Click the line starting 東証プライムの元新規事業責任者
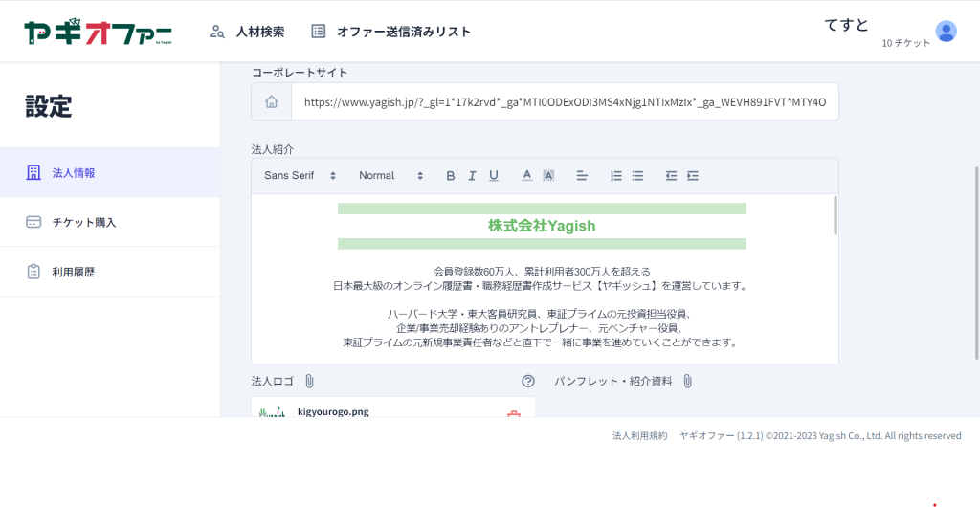This screenshot has width=980, height=507. pyautogui.click(x=542, y=342)
